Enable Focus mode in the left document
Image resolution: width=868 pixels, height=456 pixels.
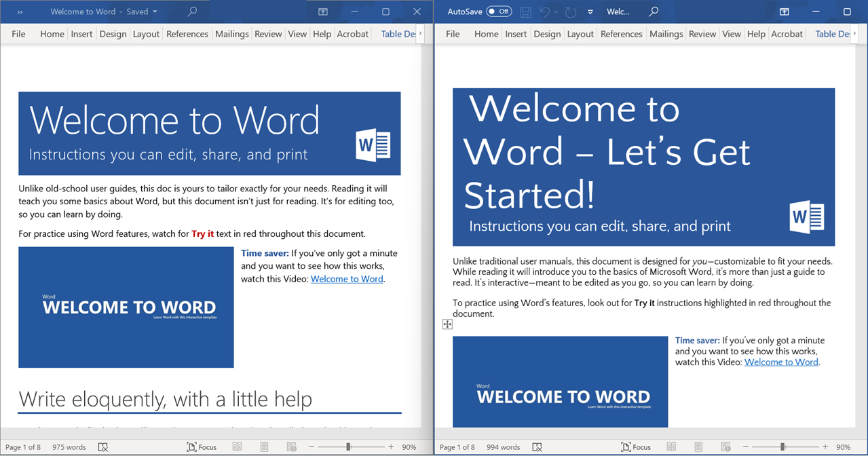202,446
